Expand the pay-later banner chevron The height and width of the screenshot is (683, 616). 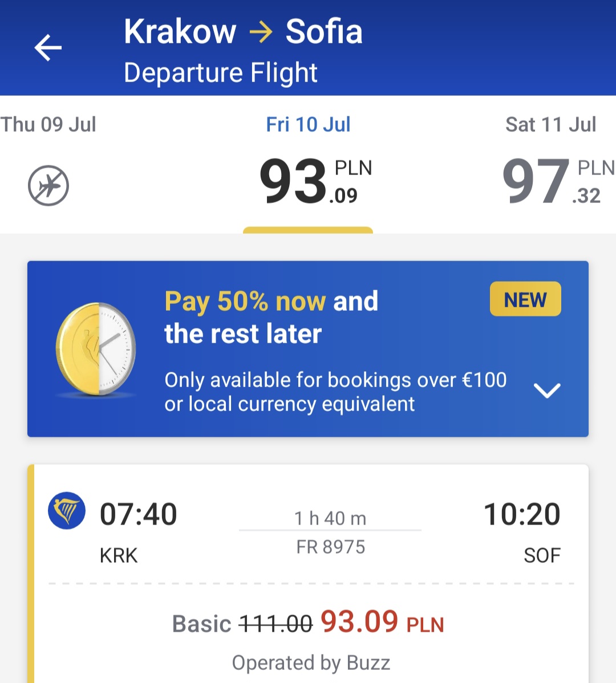click(x=547, y=391)
